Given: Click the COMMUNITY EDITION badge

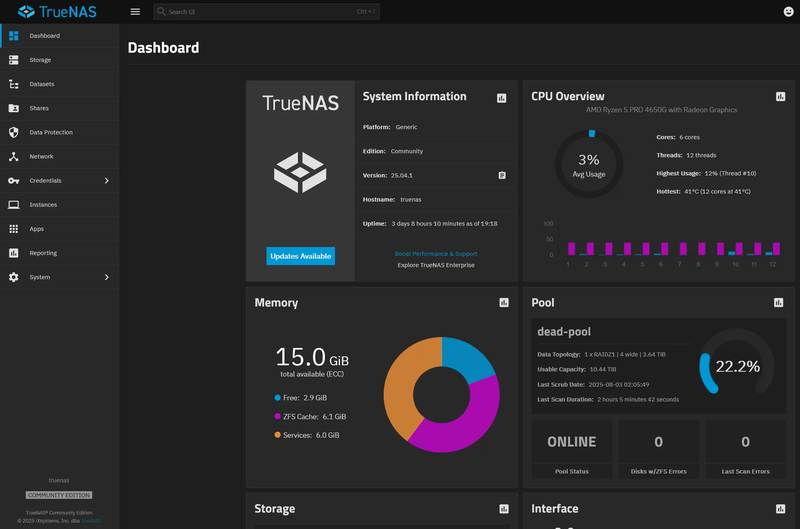Looking at the screenshot, I should [59, 495].
